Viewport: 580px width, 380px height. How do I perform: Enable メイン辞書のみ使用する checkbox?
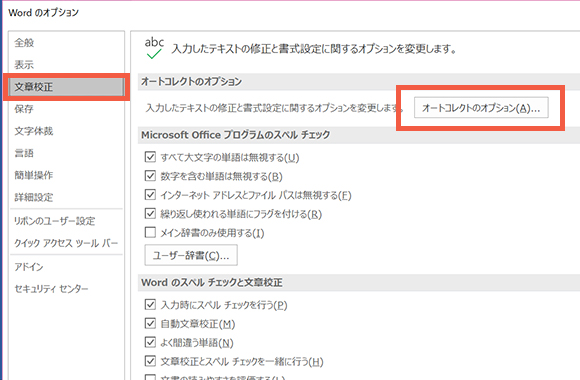tap(150, 232)
